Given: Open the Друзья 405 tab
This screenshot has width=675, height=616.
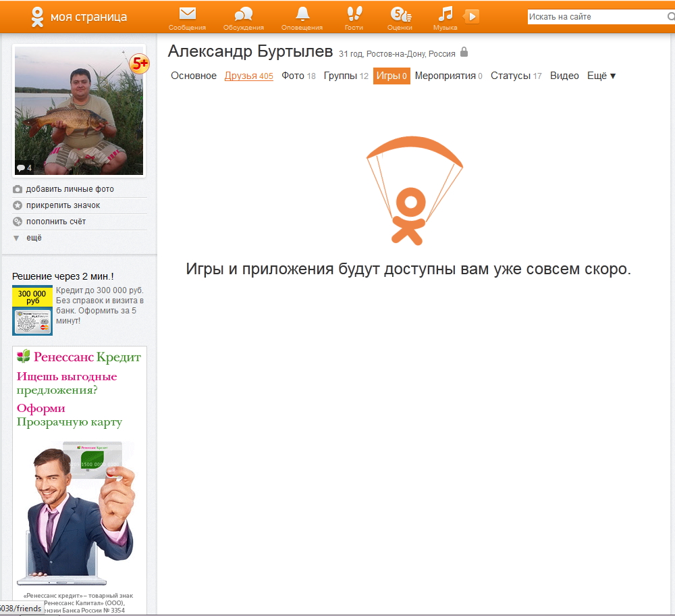Looking at the screenshot, I should pos(249,76).
